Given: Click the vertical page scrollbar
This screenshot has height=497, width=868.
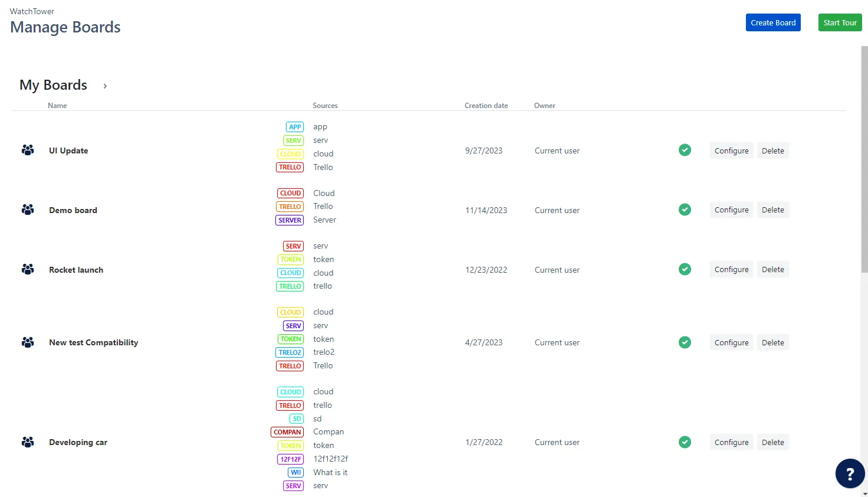Looking at the screenshot, I should (x=864, y=159).
